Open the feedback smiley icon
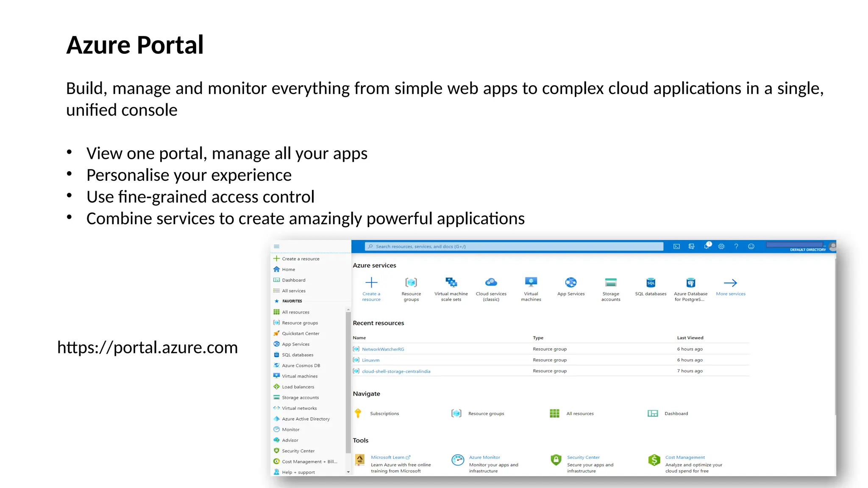The image size is (868, 488). [x=751, y=247]
